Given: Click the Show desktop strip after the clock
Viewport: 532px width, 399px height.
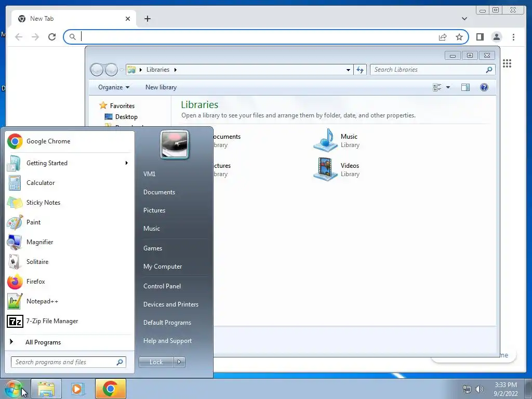Looking at the screenshot, I should 529,389.
